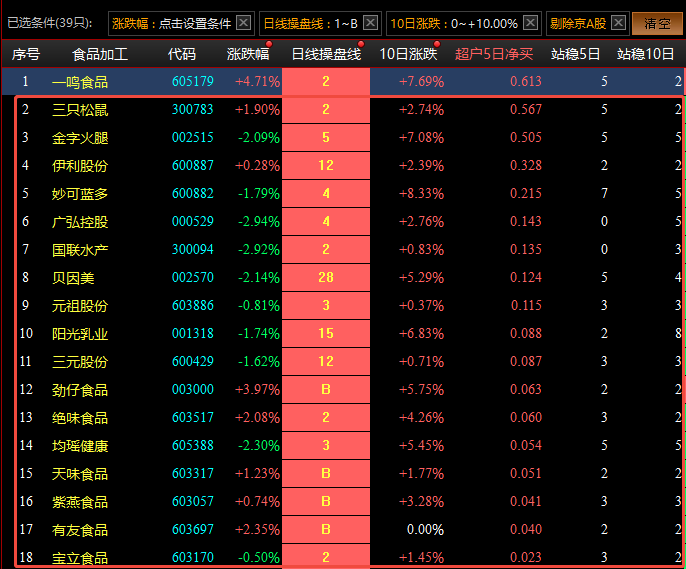
Task: Click the -2.94% 涨跌幅 value
Action: click(x=259, y=221)
